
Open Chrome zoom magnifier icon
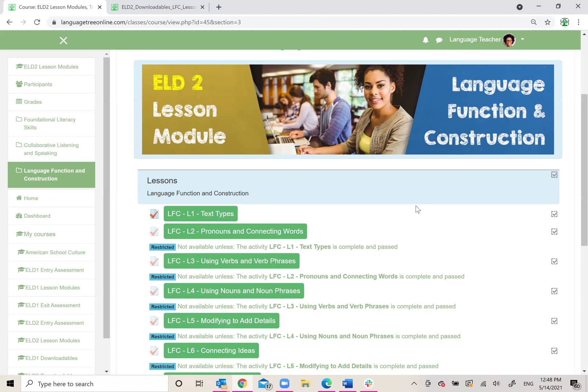point(534,22)
